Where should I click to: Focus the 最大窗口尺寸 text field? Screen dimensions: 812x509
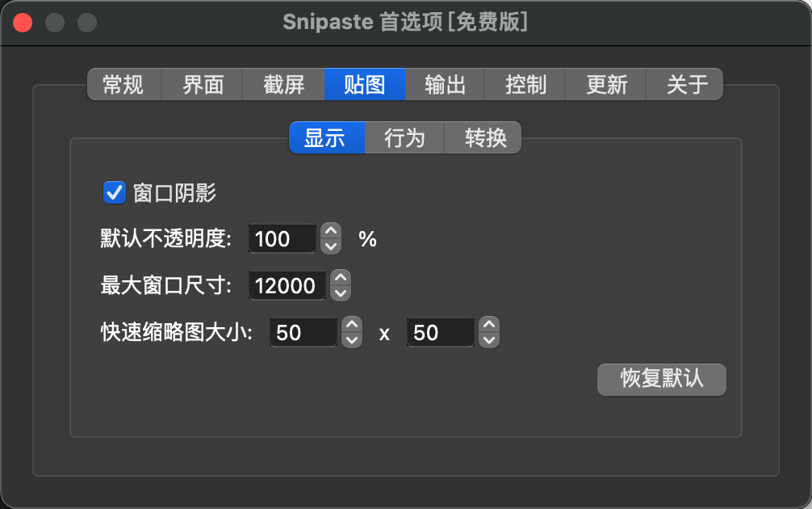[287, 286]
